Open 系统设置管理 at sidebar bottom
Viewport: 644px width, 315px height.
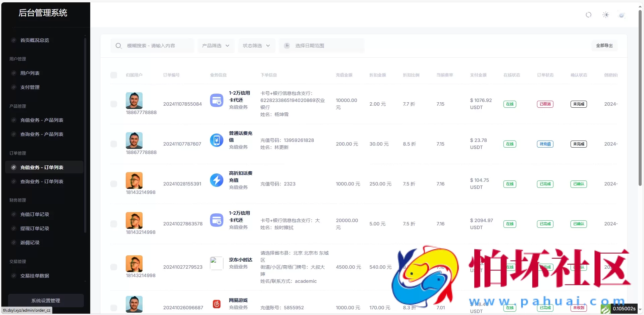tap(46, 300)
